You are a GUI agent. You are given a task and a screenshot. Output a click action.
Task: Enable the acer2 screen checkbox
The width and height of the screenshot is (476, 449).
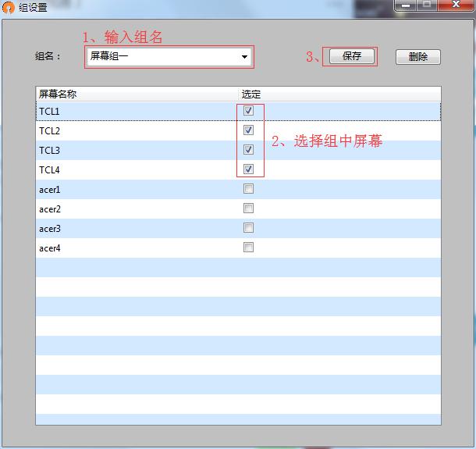tap(248, 208)
